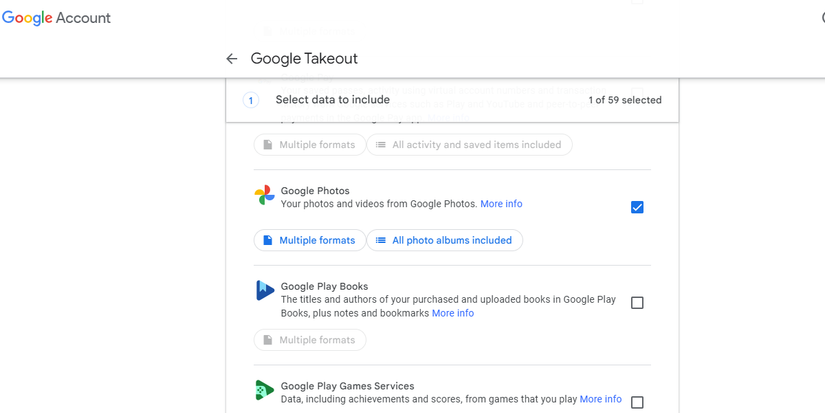The width and height of the screenshot is (825, 413).
Task: Open Multiple formats under Google Play Books
Action: [309, 340]
